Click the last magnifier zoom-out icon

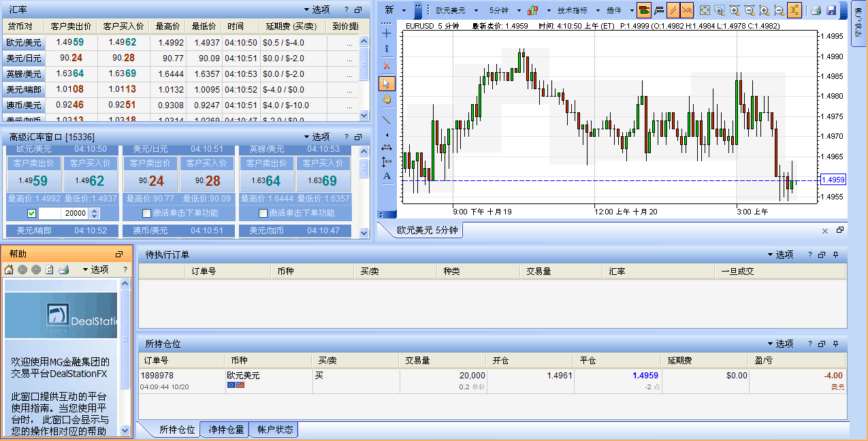click(779, 10)
